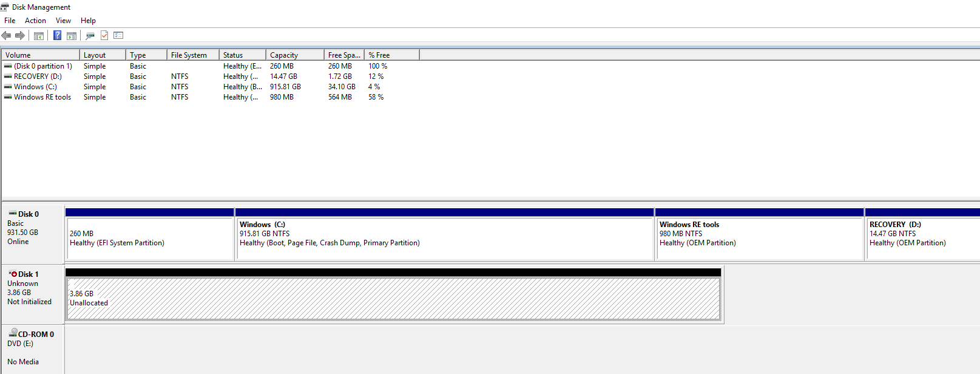This screenshot has width=980, height=374.
Task: Click the volume icon beside Windows RE tools row
Action: point(8,97)
